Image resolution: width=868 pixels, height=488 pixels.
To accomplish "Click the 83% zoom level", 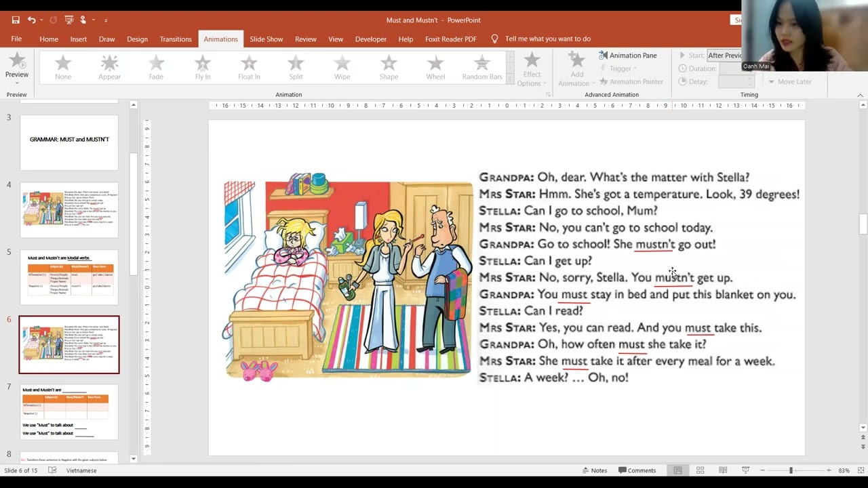I will tap(844, 470).
